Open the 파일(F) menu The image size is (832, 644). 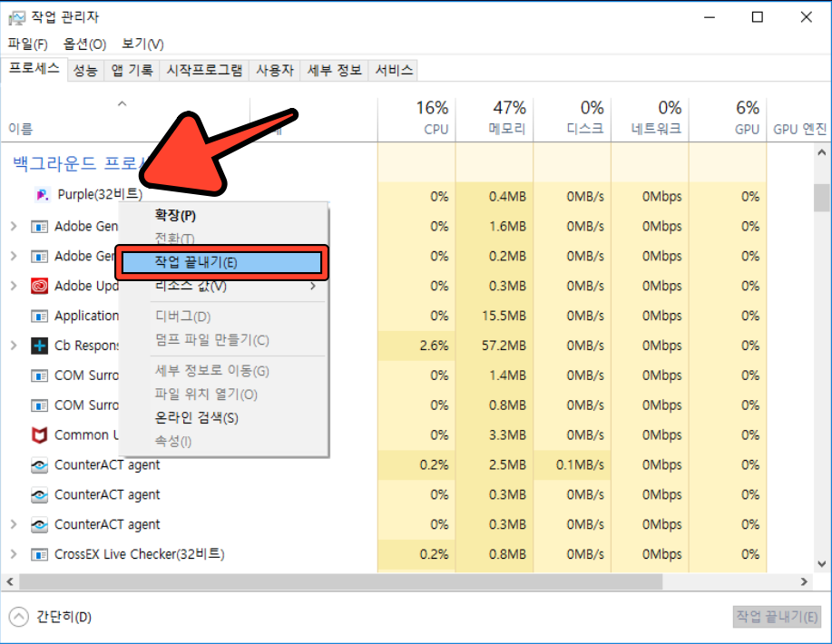point(27,44)
